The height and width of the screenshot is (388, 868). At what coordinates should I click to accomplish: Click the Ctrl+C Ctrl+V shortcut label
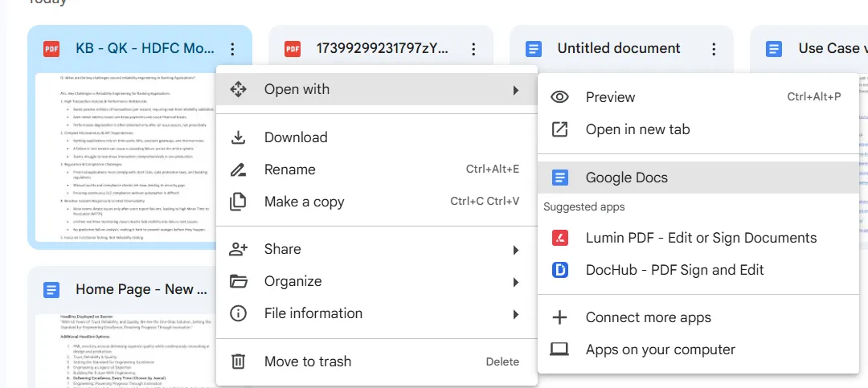(x=485, y=202)
